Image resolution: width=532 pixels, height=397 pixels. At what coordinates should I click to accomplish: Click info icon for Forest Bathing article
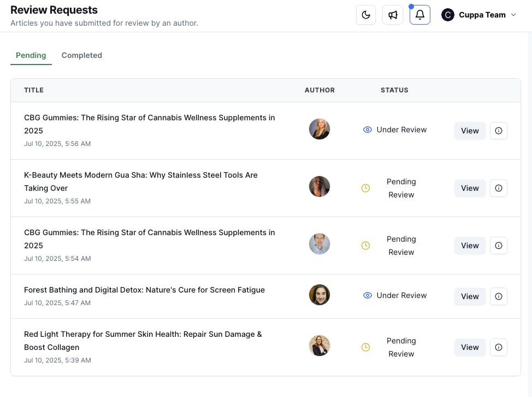point(498,296)
